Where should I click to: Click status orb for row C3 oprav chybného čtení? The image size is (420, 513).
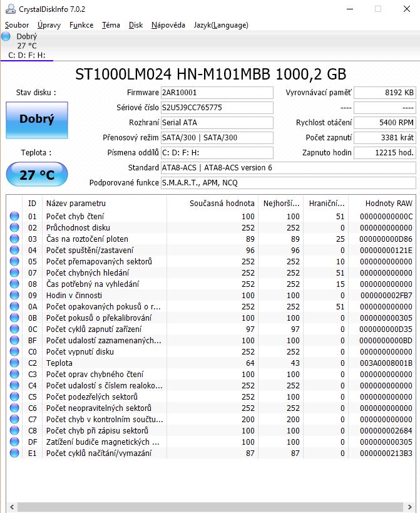[x=14, y=375]
